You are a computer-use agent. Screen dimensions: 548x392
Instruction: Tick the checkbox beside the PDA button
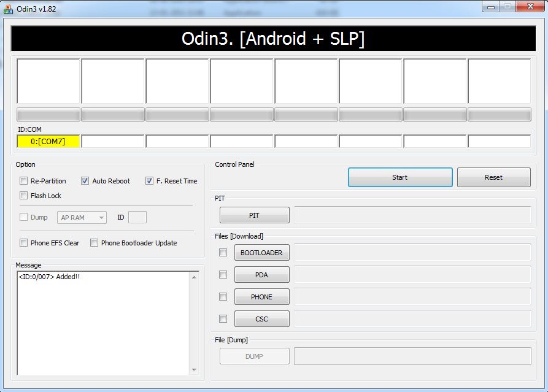223,274
